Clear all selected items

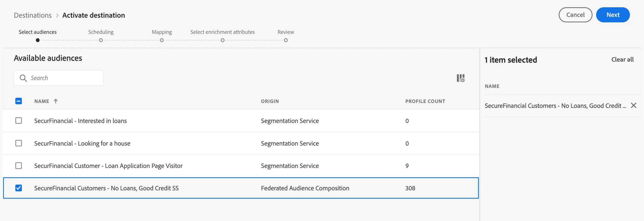tap(622, 60)
